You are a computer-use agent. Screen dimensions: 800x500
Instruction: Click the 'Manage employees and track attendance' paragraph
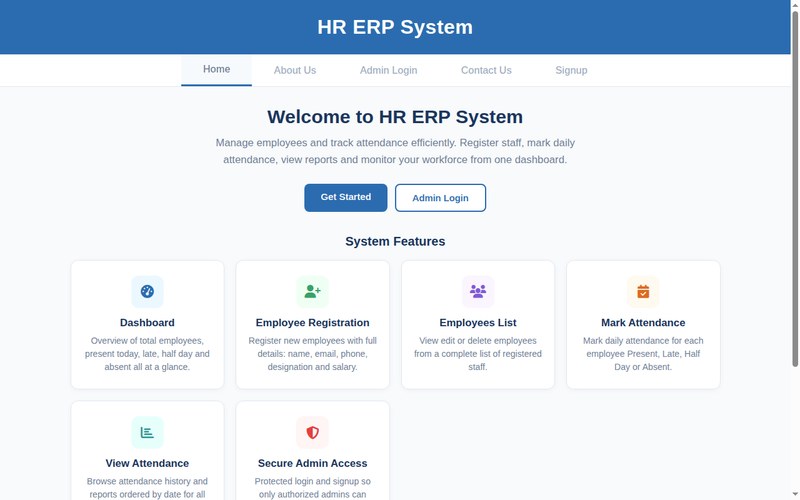pos(395,151)
